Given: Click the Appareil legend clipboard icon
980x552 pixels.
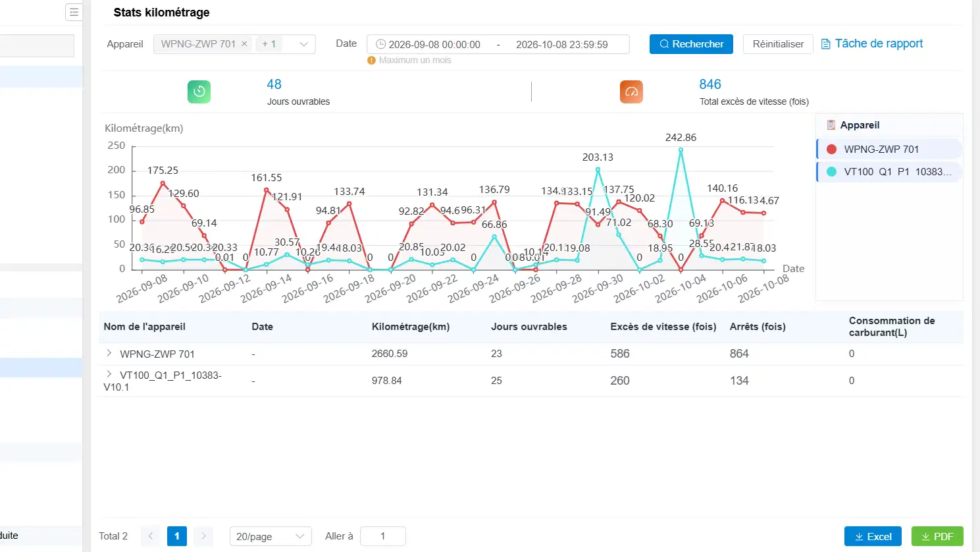Looking at the screenshot, I should click(831, 124).
